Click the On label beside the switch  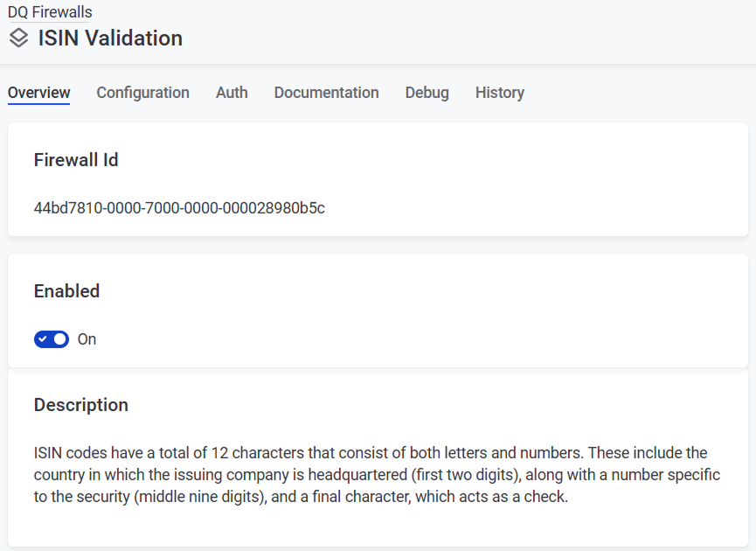click(x=87, y=339)
